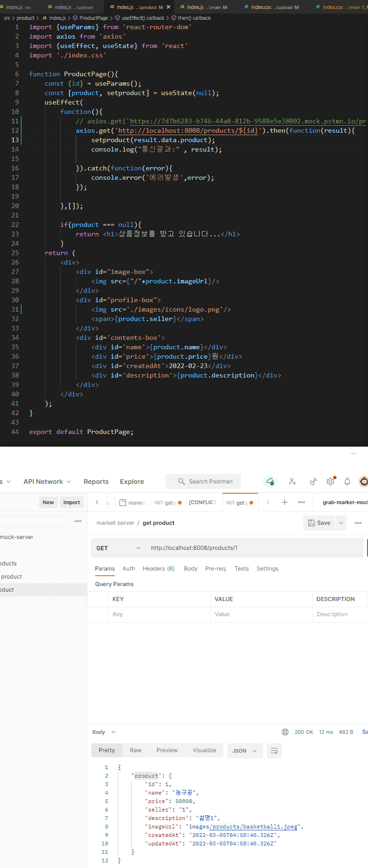Expand the API Network menu
The width and height of the screenshot is (368, 868).
pos(47,482)
